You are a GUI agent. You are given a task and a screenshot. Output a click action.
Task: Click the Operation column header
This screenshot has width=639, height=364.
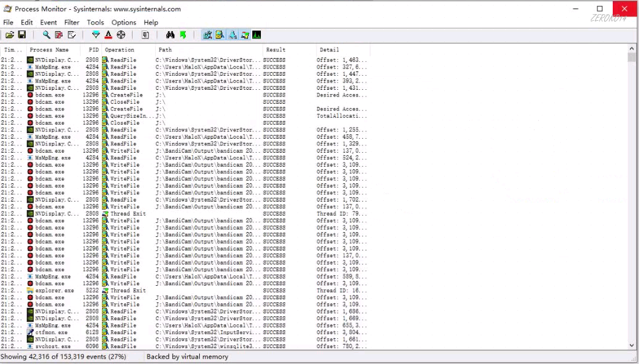point(128,49)
